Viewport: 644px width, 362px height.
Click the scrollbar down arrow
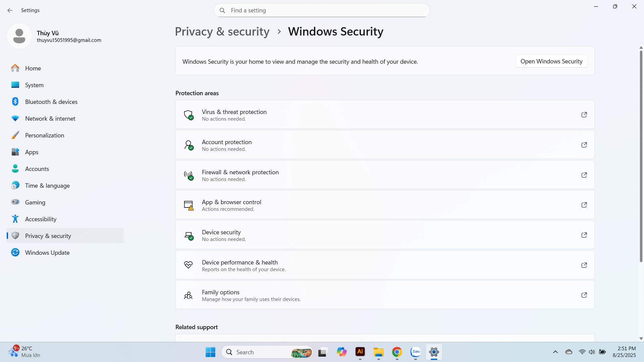pos(641,338)
